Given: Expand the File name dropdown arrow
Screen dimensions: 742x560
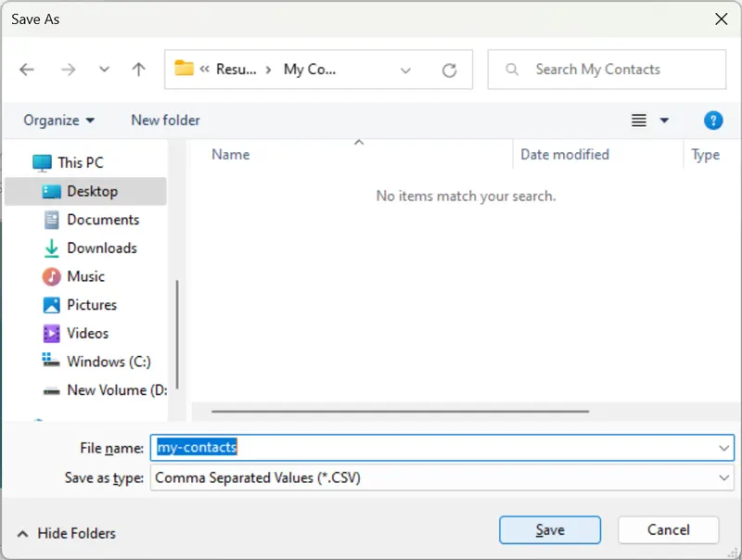Looking at the screenshot, I should point(724,448).
